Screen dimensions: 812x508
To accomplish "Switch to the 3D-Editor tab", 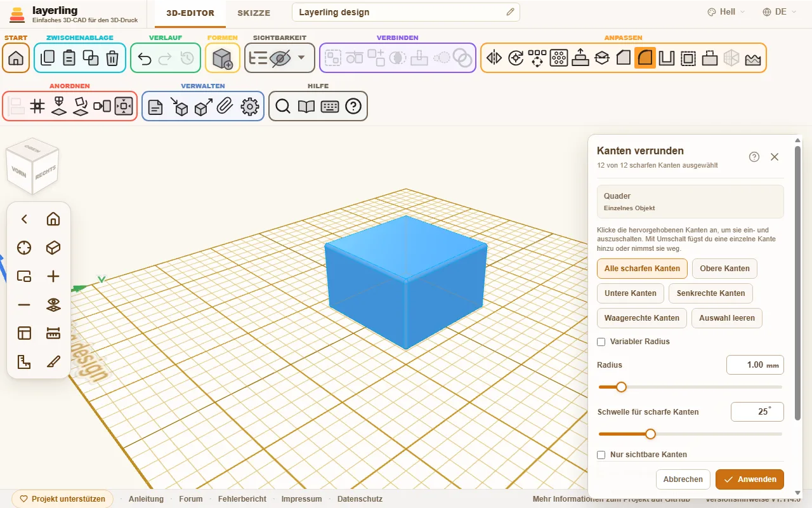I will click(190, 13).
